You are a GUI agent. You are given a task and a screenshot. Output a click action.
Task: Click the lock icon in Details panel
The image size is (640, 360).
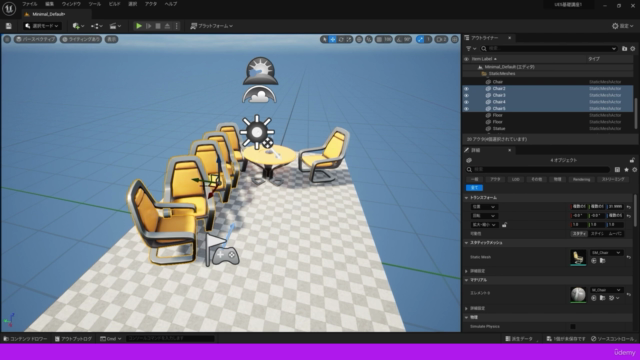tap(632, 160)
